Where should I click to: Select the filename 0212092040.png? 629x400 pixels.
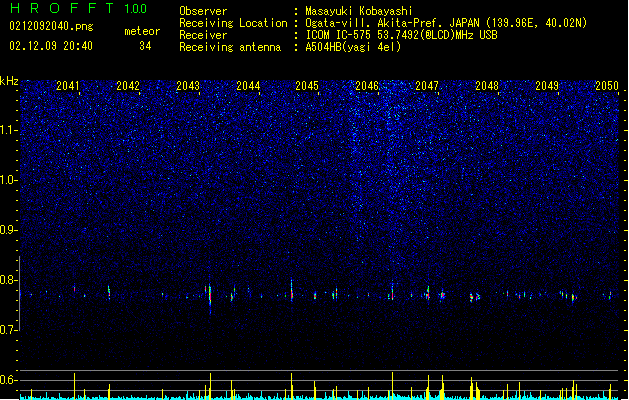click(51, 26)
